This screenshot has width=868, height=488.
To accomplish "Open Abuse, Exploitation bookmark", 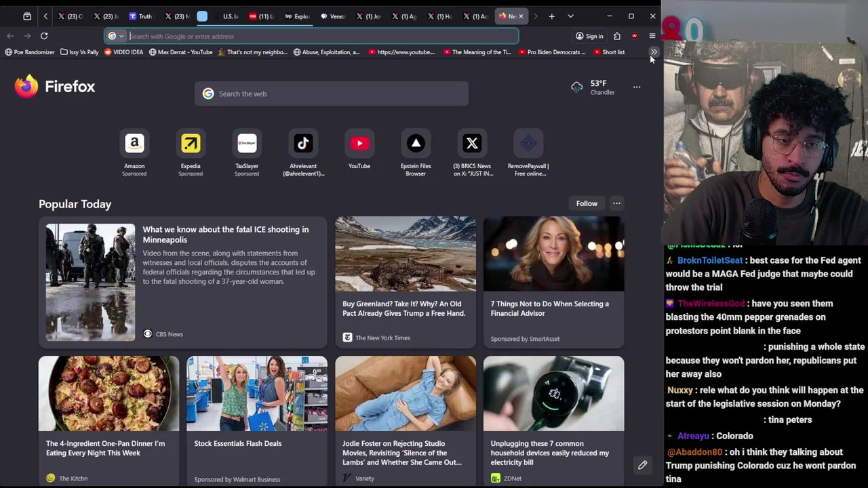I will click(327, 52).
